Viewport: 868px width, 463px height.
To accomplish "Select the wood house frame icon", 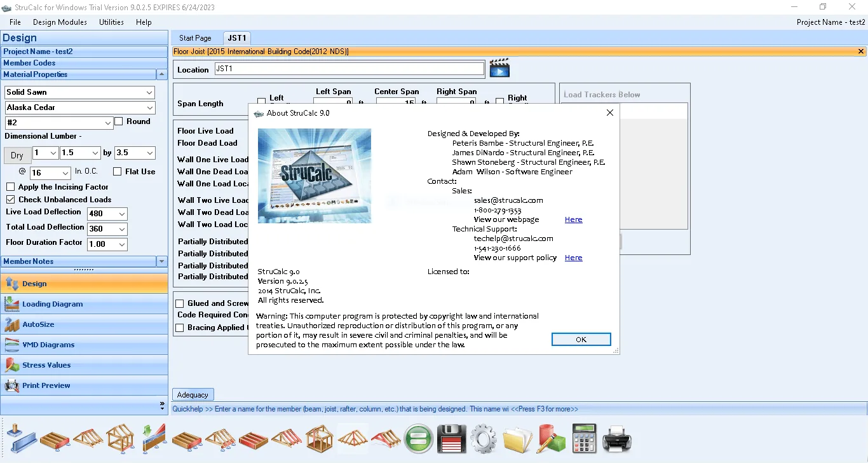I will 120,439.
